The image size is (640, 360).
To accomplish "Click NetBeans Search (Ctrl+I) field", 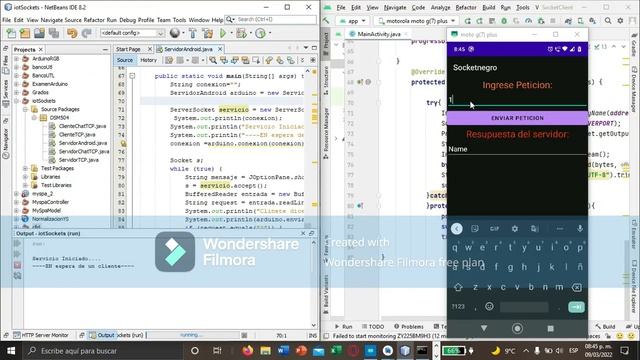I will point(271,19).
